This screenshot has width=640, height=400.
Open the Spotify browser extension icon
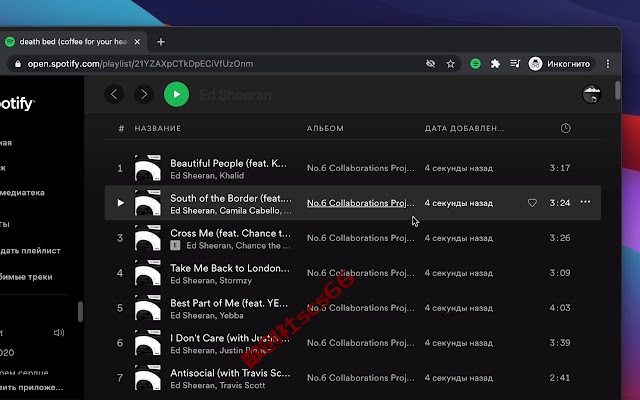point(475,64)
